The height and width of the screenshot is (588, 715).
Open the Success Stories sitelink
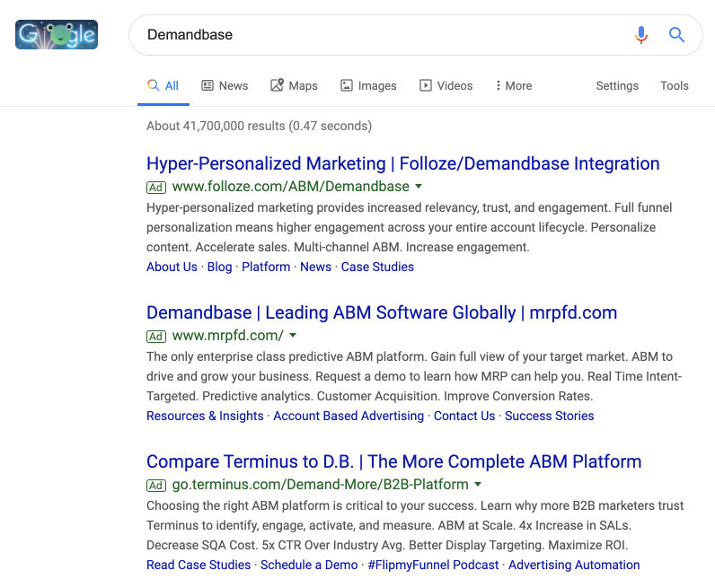(549, 416)
